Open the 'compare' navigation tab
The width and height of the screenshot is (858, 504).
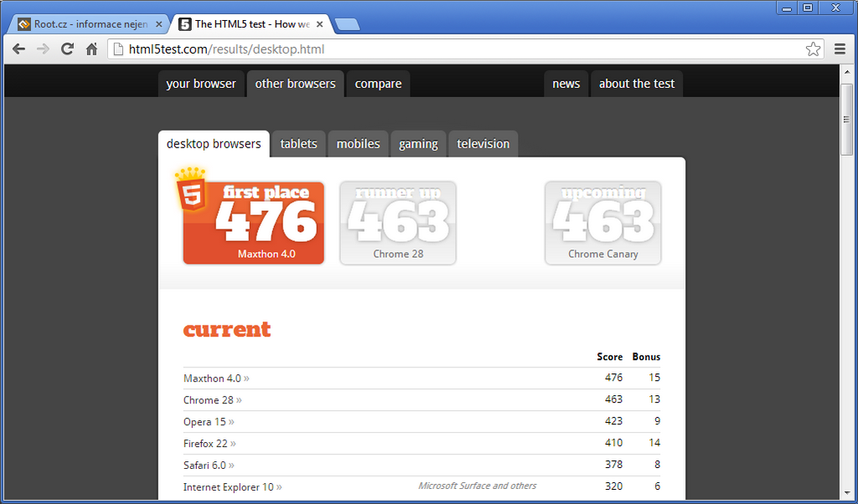(x=378, y=84)
